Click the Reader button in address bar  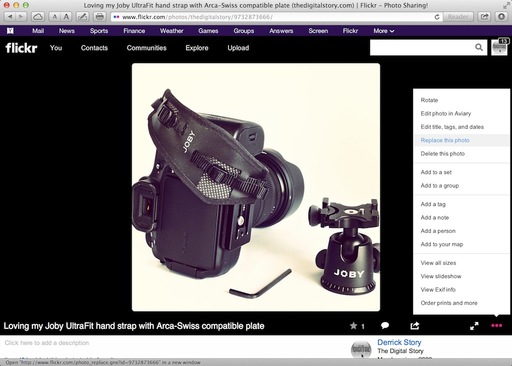click(458, 17)
